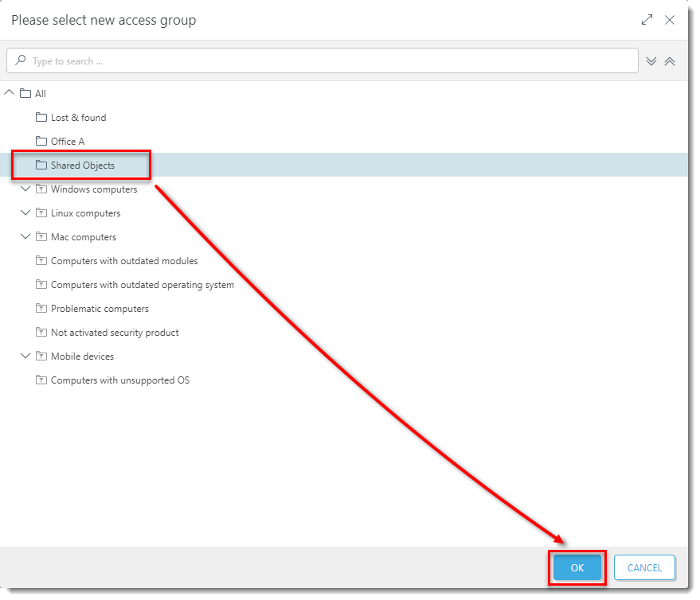Select Computers with outdated operating system

click(142, 285)
